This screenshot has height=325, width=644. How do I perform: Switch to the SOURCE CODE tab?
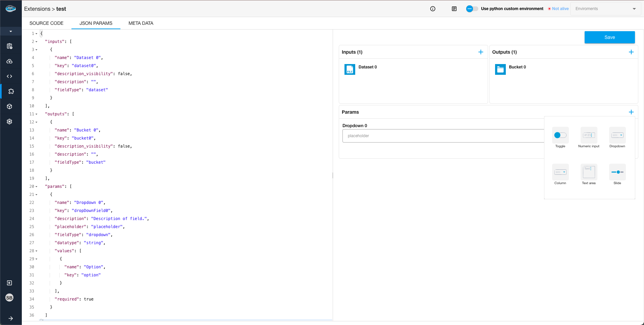(x=46, y=23)
